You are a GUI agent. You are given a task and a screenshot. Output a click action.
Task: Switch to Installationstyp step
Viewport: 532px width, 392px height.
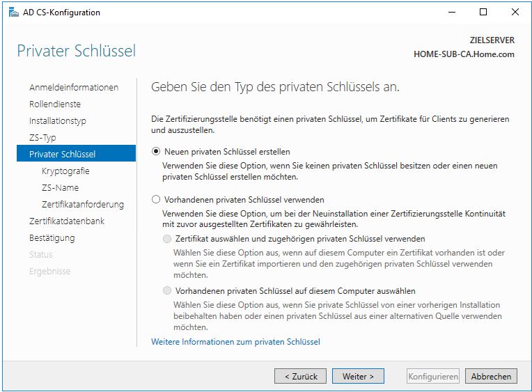(x=58, y=120)
